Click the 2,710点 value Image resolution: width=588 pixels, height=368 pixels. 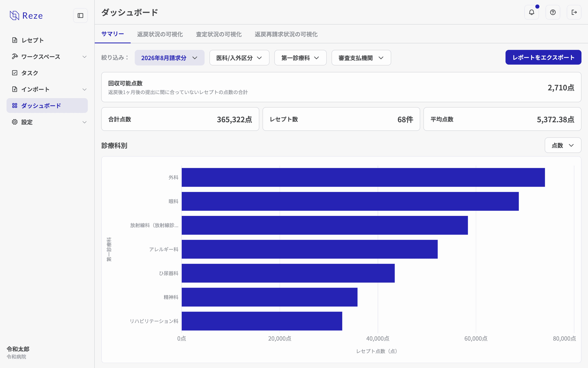561,87
